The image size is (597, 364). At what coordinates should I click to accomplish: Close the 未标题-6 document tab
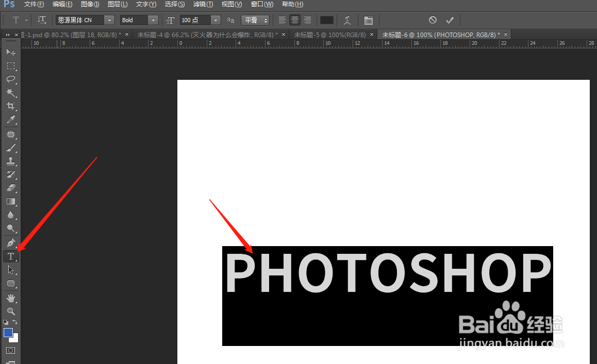point(506,34)
